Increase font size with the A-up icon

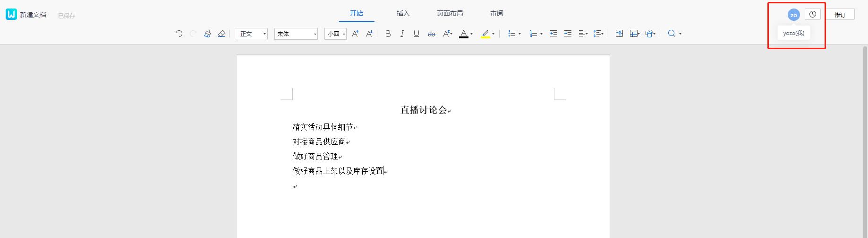tap(355, 34)
